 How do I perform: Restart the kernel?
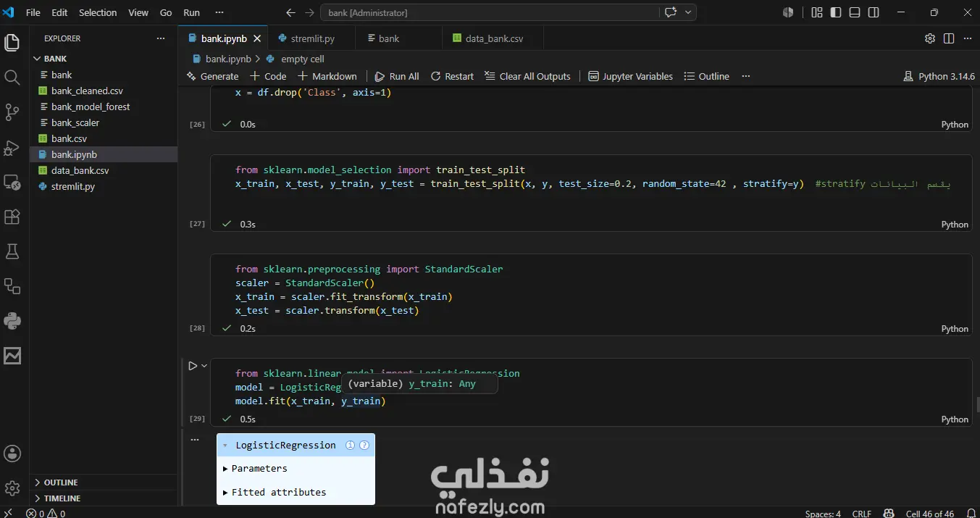(452, 76)
